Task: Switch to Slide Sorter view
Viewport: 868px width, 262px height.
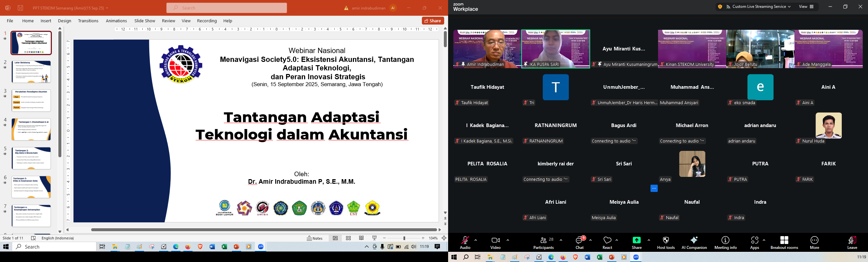Action: point(348,238)
